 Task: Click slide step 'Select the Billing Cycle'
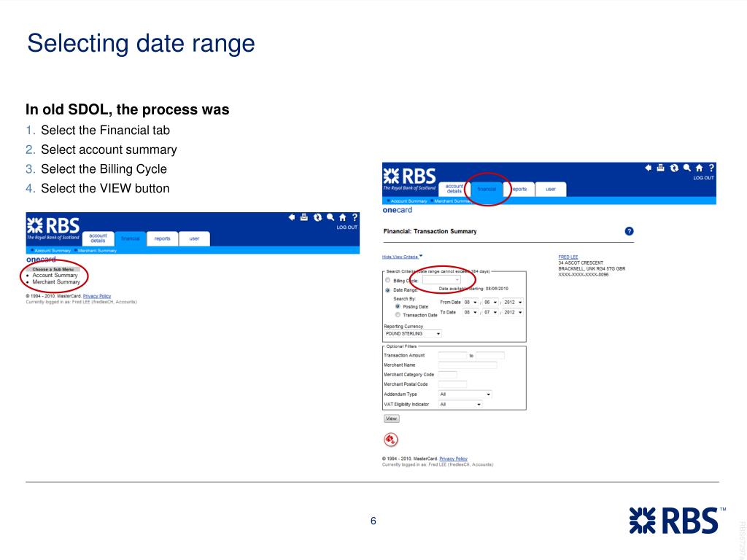click(104, 169)
